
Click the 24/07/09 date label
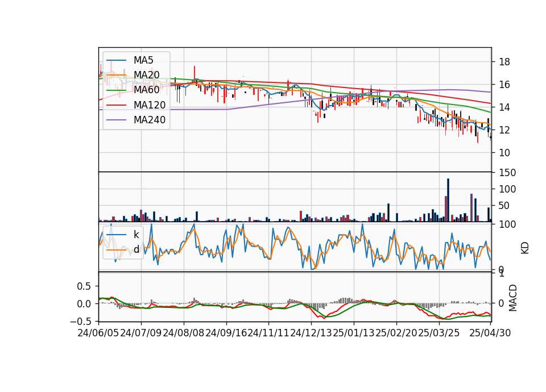pos(141,333)
